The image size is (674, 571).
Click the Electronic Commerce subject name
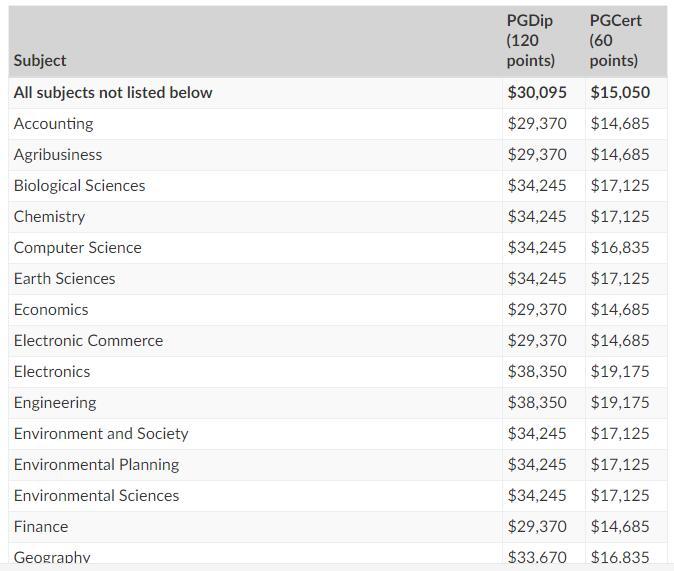[89, 341]
